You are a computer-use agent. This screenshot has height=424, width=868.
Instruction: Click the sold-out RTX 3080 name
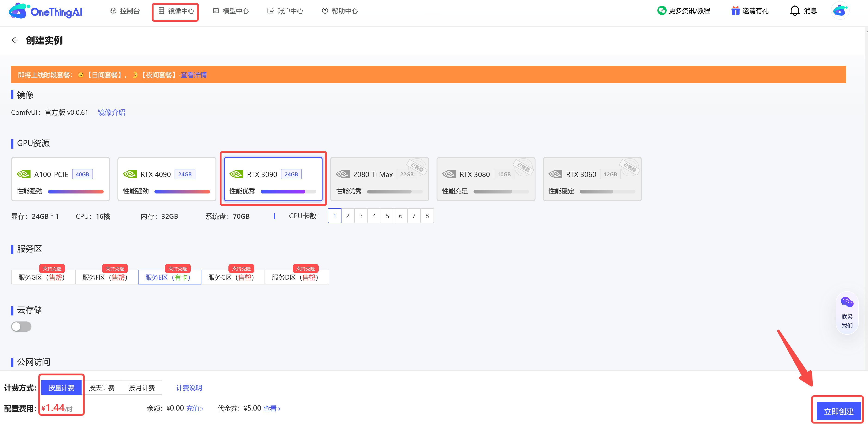(x=474, y=174)
